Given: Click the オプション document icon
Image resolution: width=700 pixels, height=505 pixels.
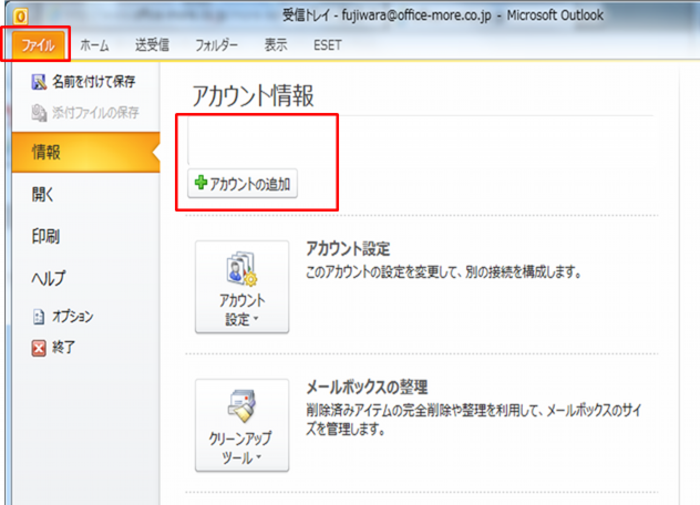Looking at the screenshot, I should point(38,317).
